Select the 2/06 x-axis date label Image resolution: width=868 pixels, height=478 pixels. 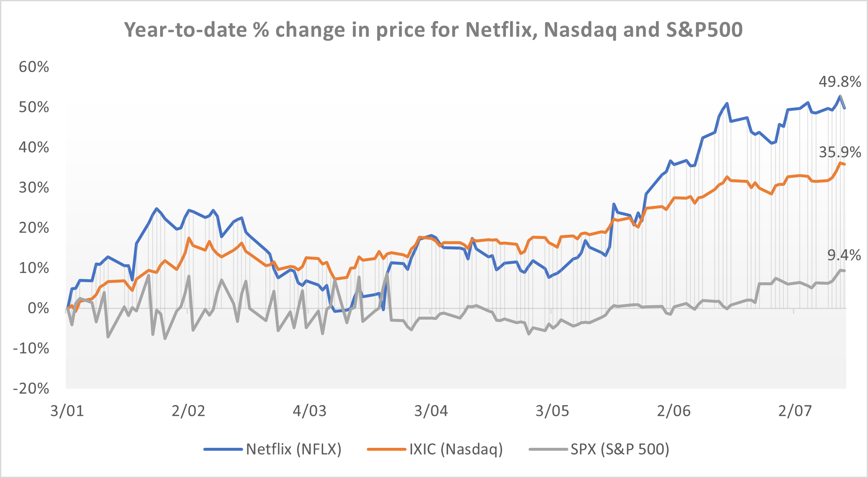(674, 411)
